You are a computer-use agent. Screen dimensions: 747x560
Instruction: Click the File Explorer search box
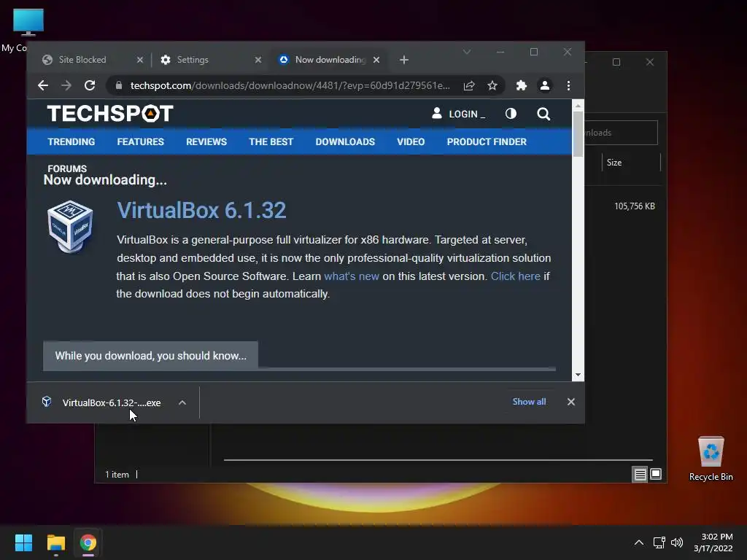[x=621, y=133]
